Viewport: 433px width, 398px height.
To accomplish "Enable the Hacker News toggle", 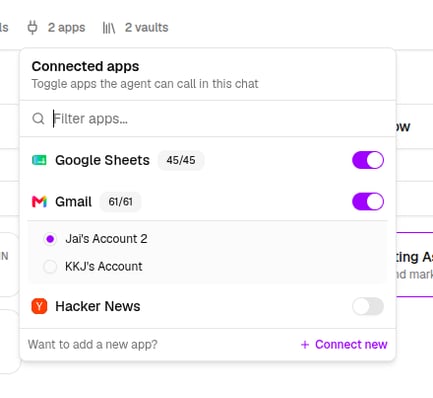I will point(368,306).
